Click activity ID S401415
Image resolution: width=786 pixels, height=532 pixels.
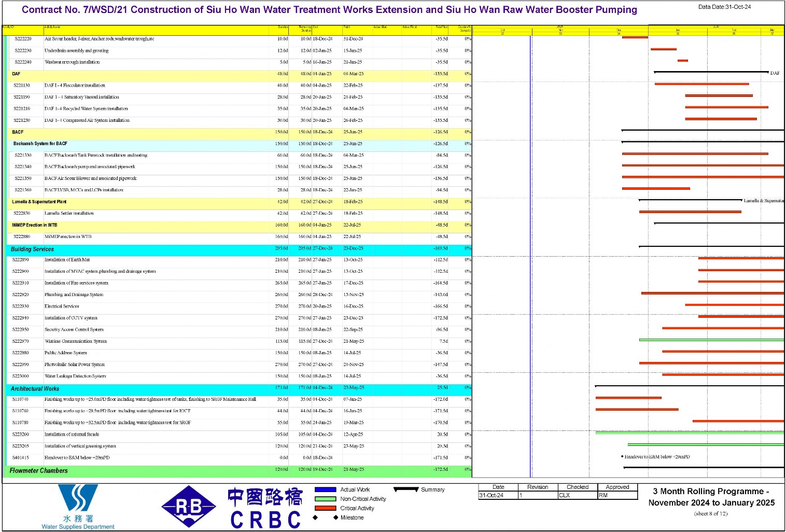click(21, 458)
